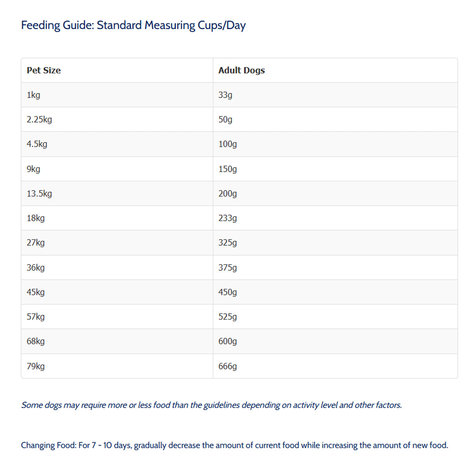Click the 45kg pet size cell
Screen dimensions: 476x476
(x=36, y=292)
